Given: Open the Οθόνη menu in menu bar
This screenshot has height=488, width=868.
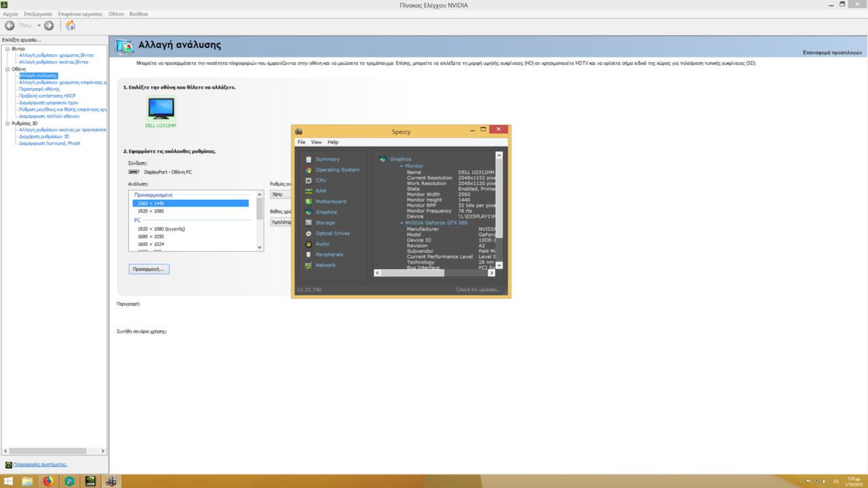Looking at the screenshot, I should (x=116, y=14).
